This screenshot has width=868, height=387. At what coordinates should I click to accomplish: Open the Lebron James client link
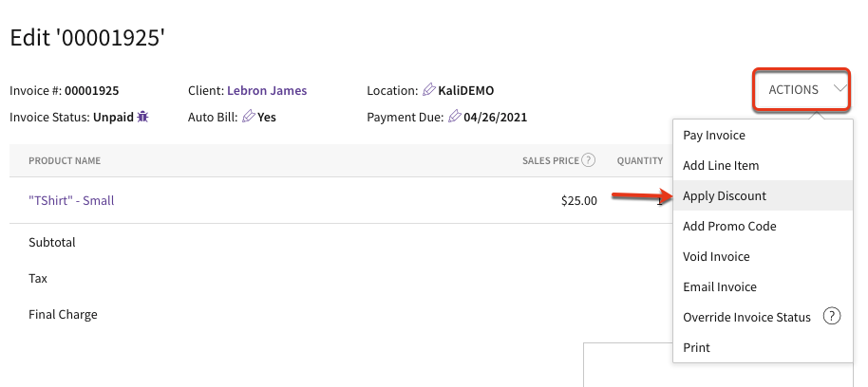[x=267, y=91]
